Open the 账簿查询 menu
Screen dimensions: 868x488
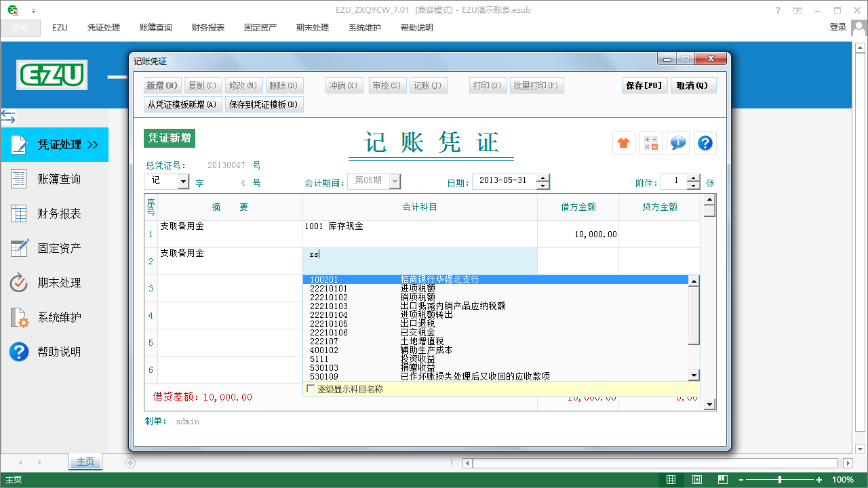[x=156, y=28]
